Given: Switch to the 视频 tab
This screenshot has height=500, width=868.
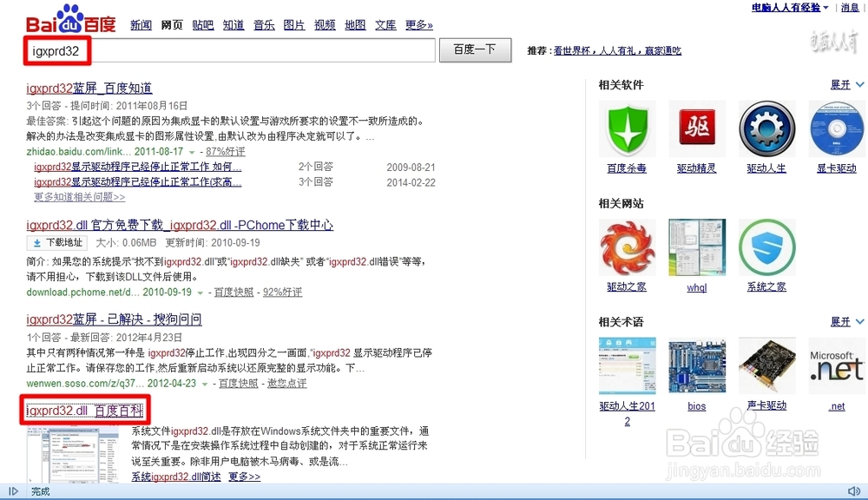Looking at the screenshot, I should [325, 25].
